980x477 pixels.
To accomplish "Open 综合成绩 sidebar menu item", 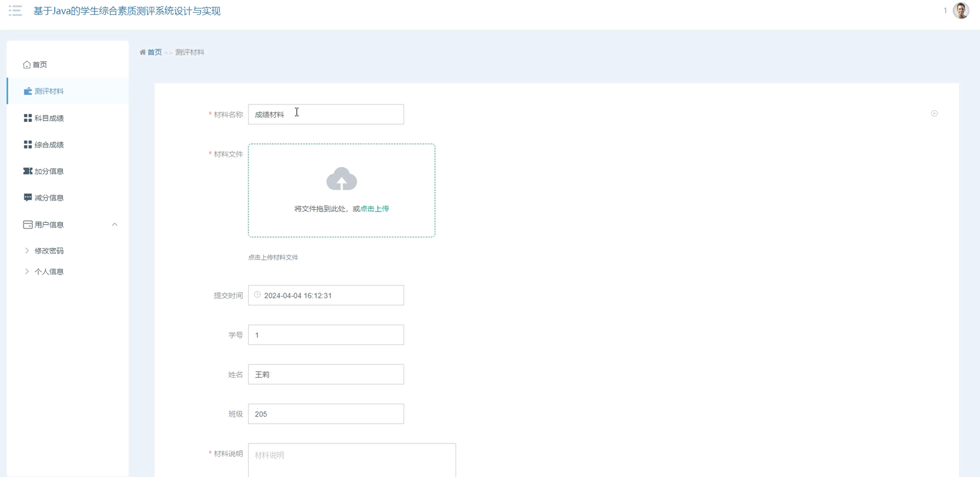I will 68,145.
